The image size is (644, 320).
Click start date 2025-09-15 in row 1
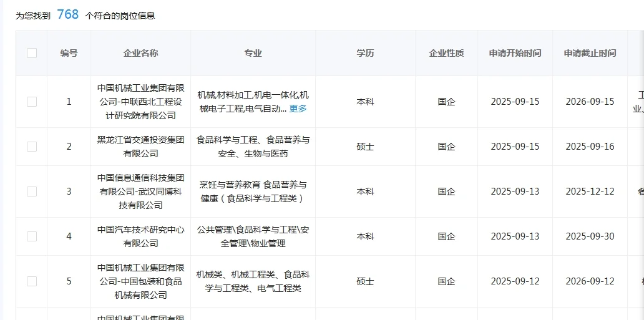click(x=515, y=102)
